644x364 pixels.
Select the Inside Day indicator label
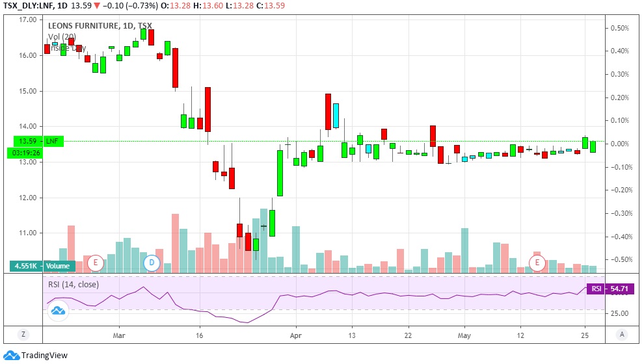67,48
